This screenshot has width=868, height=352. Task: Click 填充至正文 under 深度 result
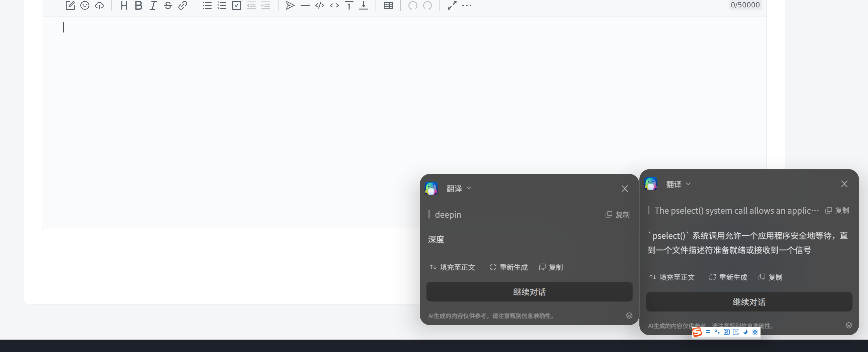click(452, 267)
